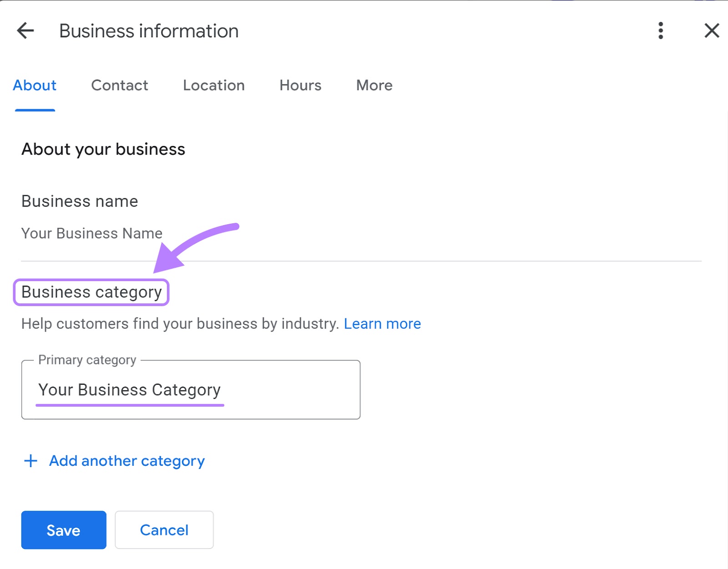Click the Business name input field
This screenshot has width=728, height=569.
[x=182, y=233]
